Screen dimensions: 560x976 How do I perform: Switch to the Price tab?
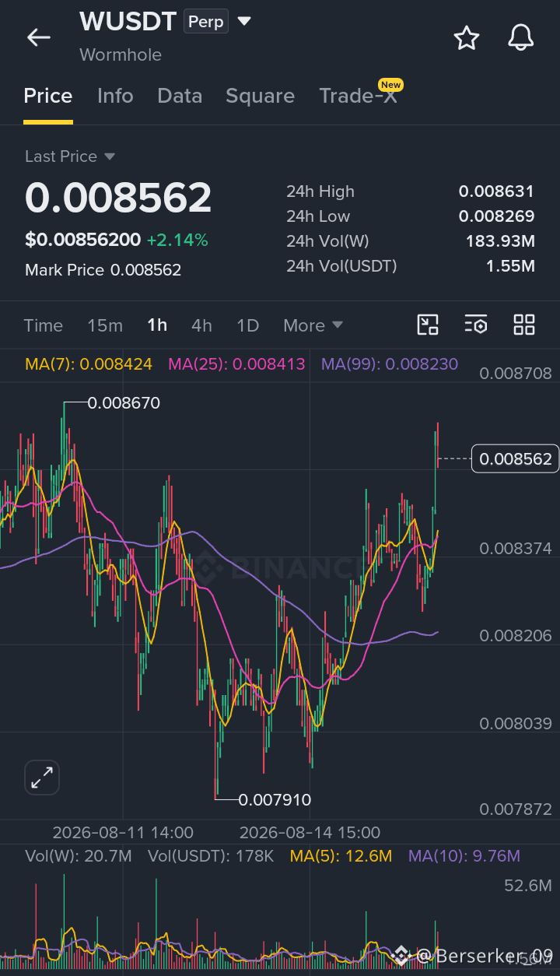coord(48,96)
